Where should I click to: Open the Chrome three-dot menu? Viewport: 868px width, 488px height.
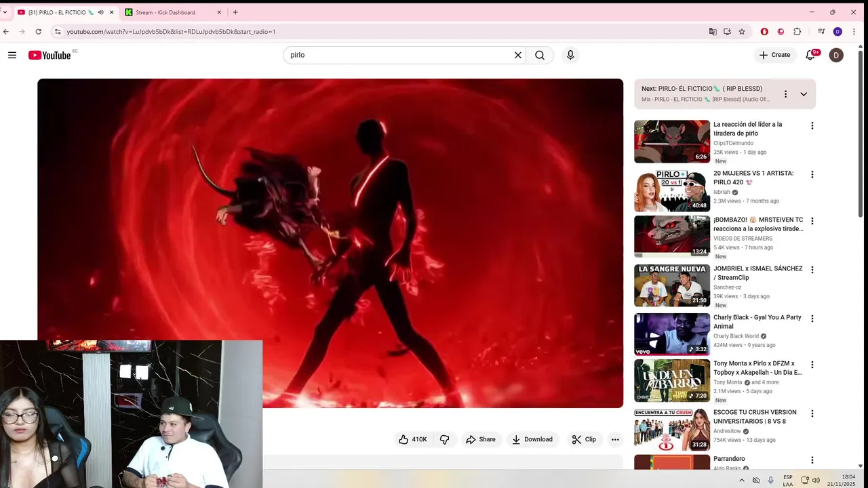[x=854, y=31]
